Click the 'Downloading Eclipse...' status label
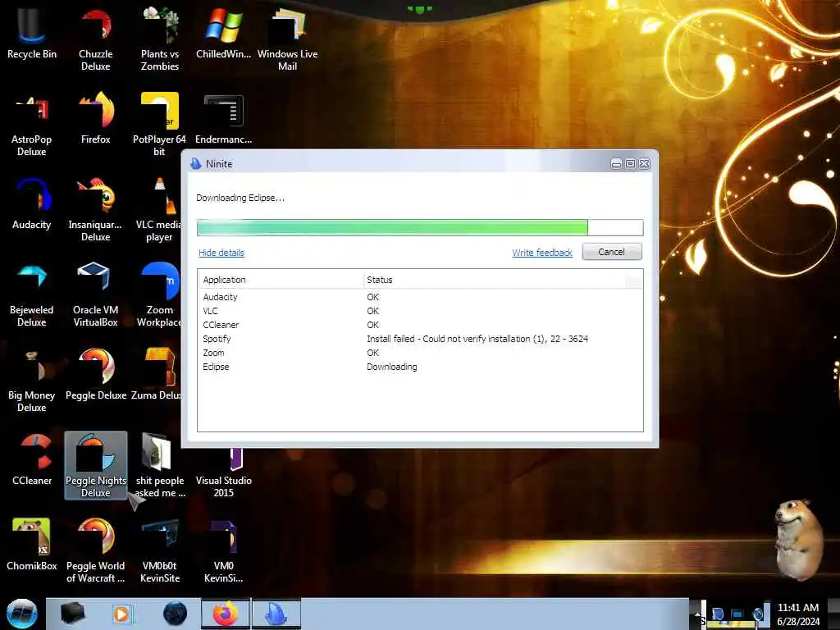Screen dimensions: 840x630 tap(240, 198)
